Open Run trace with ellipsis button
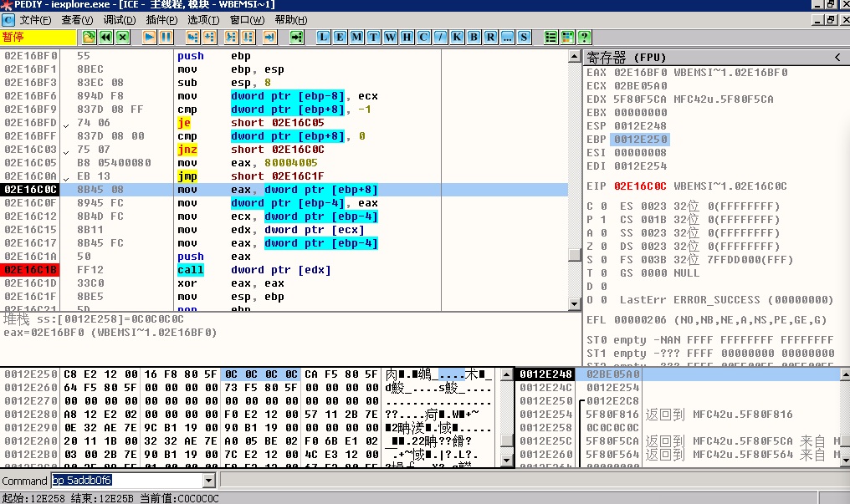 click(507, 37)
